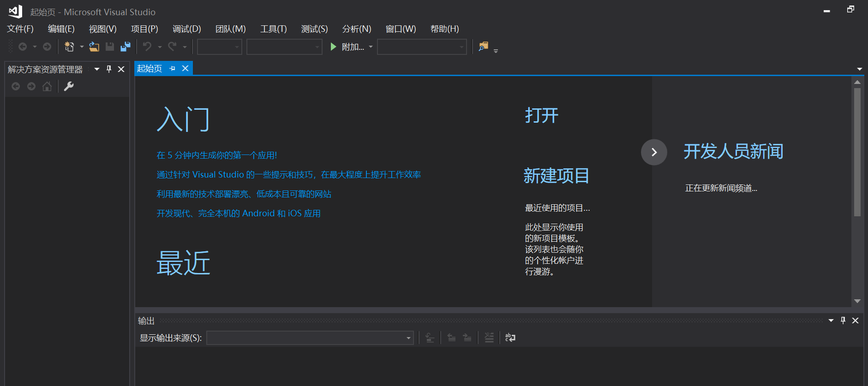Open the 文件(F) menu
The height and width of the screenshot is (386, 868).
click(20, 29)
